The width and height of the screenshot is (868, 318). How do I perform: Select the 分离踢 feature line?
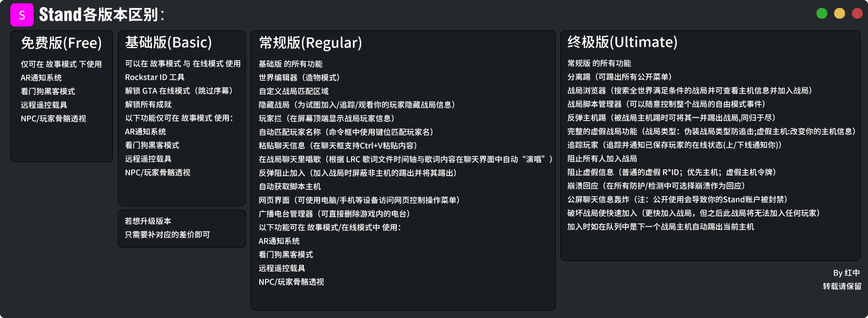[x=620, y=77]
